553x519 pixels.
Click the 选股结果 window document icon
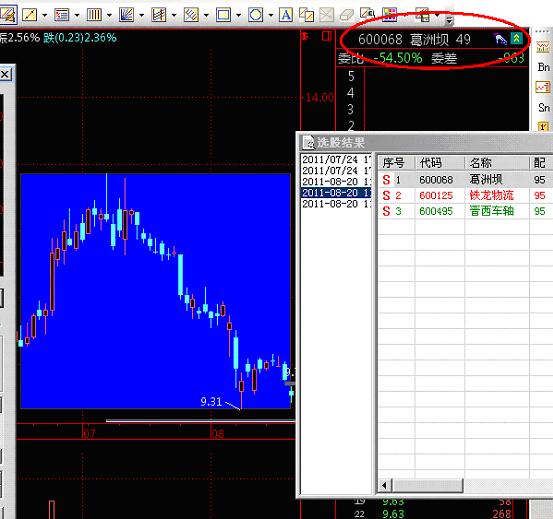[309, 142]
